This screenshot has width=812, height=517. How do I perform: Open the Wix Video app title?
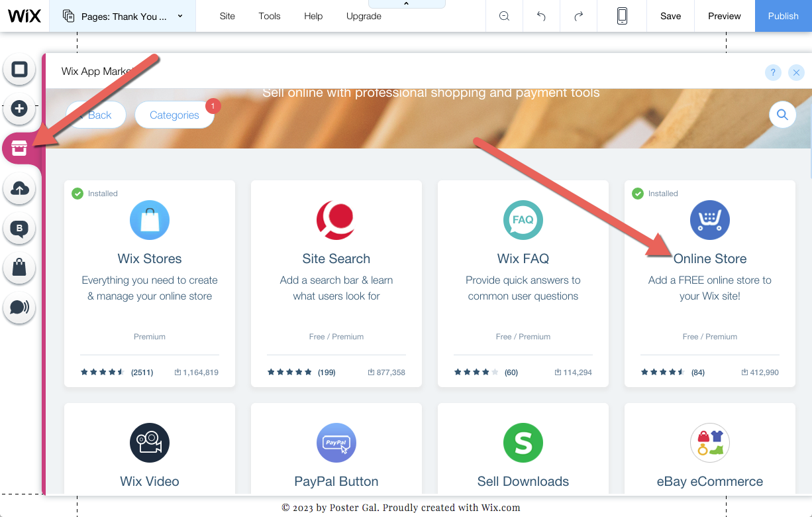click(150, 481)
